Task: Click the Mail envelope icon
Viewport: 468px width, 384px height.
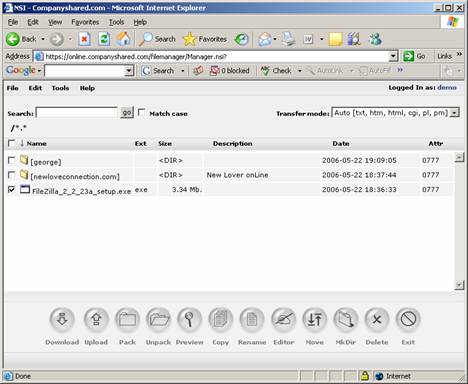Action: [265, 39]
